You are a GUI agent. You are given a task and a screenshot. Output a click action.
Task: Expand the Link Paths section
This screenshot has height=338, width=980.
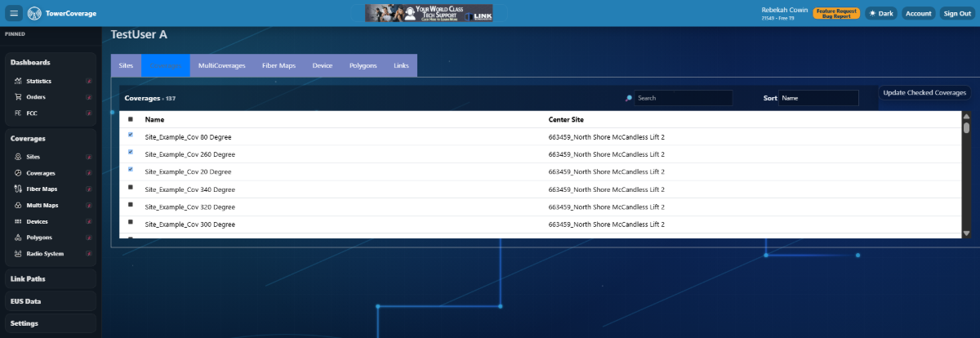point(49,279)
